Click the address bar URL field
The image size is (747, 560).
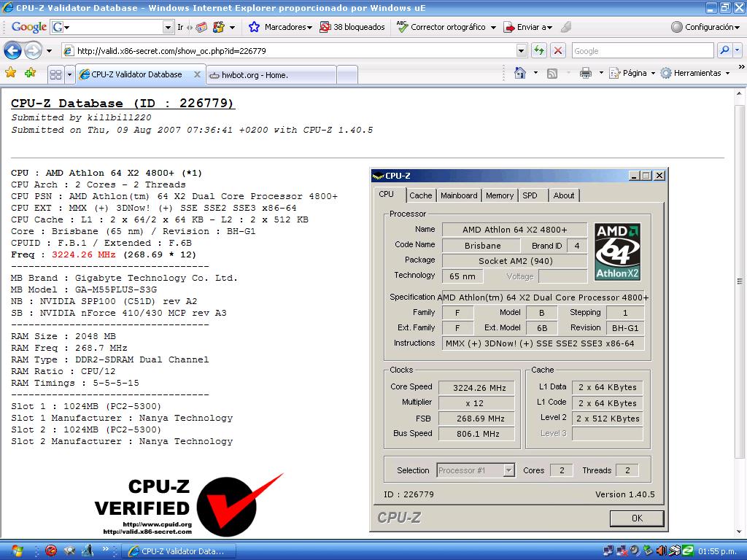(x=290, y=50)
